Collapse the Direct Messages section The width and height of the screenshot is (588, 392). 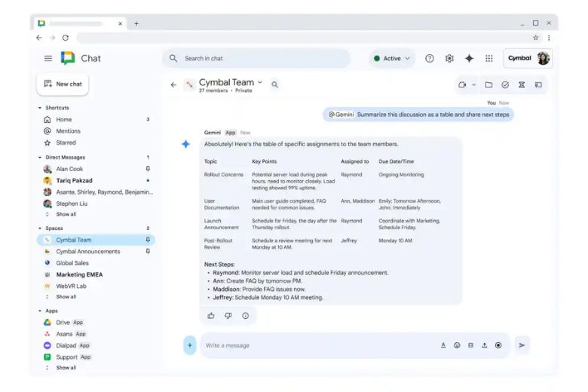coord(40,157)
